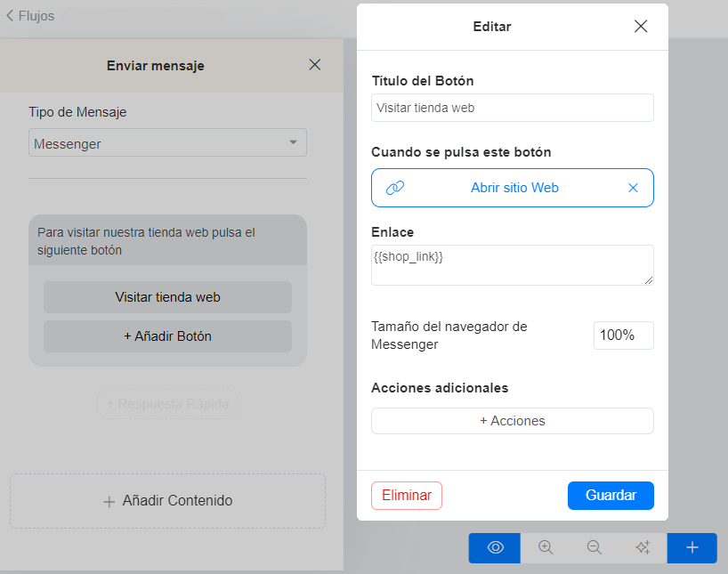Click the Título del Botón input field

(512, 108)
